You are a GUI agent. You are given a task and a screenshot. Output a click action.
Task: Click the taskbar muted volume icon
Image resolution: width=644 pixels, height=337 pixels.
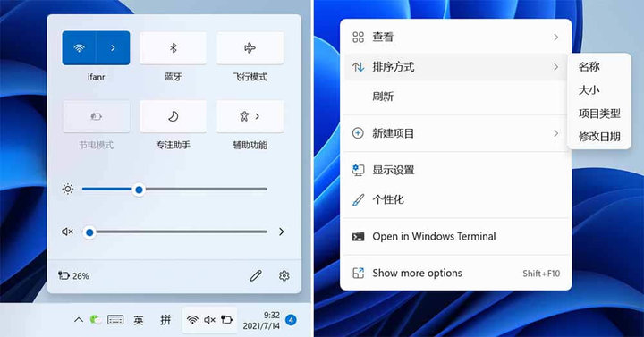coord(210,319)
